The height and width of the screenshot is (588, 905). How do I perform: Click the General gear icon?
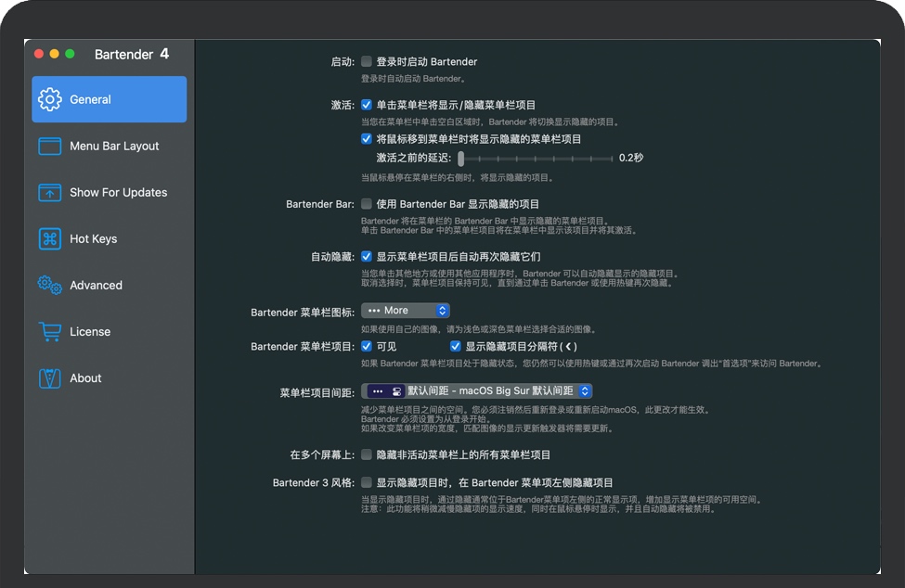pyautogui.click(x=50, y=99)
